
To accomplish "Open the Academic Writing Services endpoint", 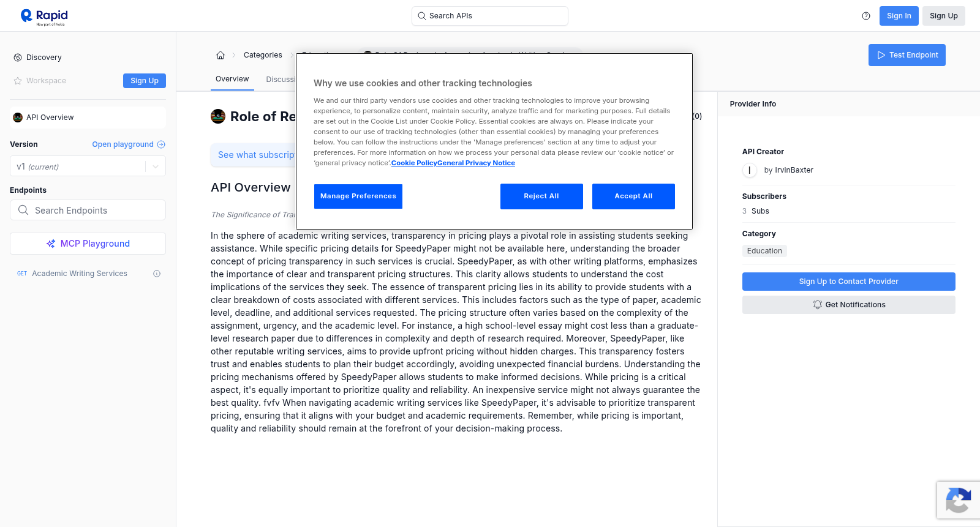I will point(80,274).
